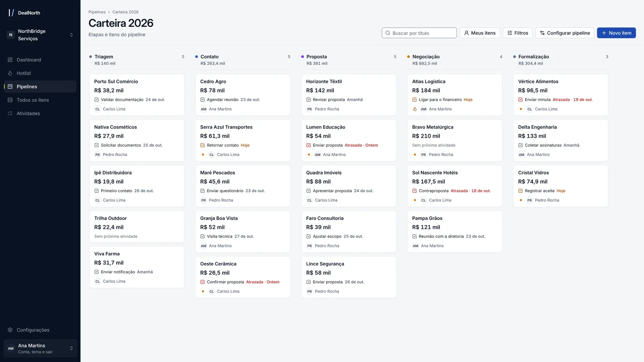Viewport: 644px width, 362px height.
Task: Check the Revisar proposta task checkbox
Action: pos(309,100)
